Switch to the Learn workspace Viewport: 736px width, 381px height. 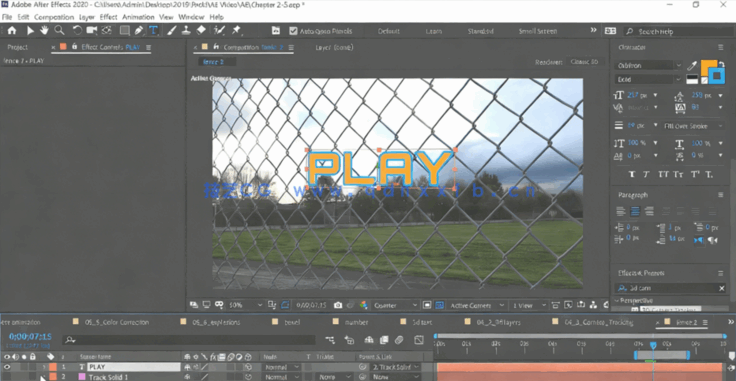click(x=434, y=31)
